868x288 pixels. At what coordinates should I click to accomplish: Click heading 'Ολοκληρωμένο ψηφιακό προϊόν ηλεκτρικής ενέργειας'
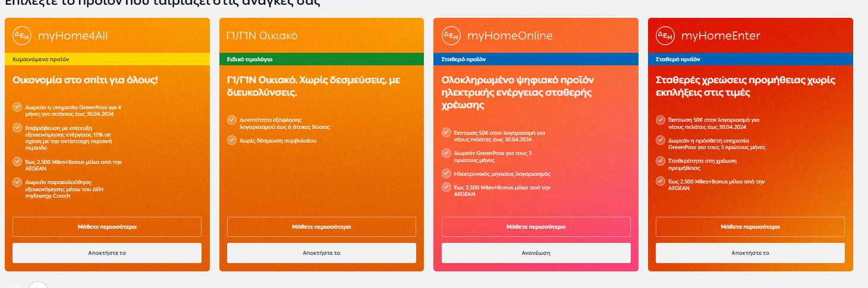pyautogui.click(x=518, y=93)
